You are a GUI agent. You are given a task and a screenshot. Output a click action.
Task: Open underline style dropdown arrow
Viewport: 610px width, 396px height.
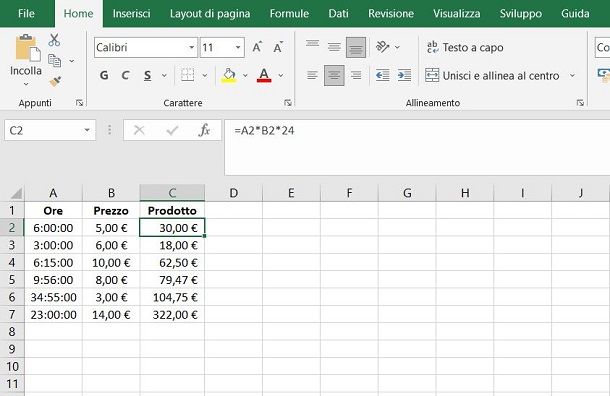tap(164, 75)
